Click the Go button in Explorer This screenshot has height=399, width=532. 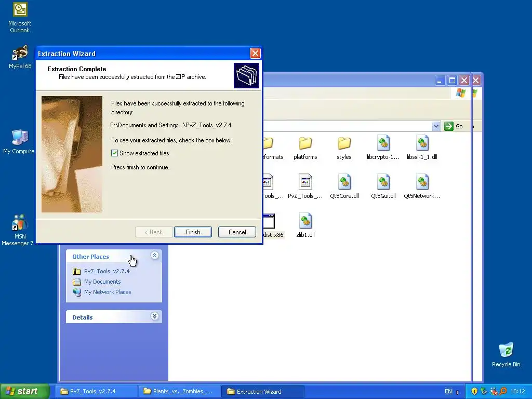453,126
